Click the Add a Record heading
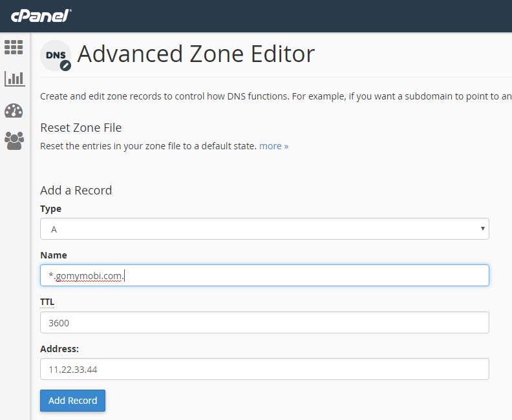Viewport: 512px width, 420px height. coord(76,190)
